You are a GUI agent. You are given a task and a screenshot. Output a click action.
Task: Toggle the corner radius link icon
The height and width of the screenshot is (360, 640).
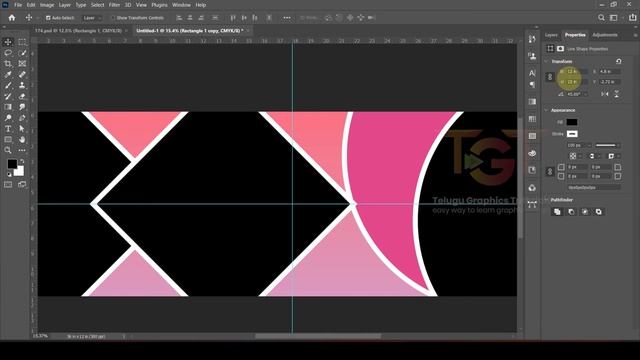pyautogui.click(x=550, y=171)
